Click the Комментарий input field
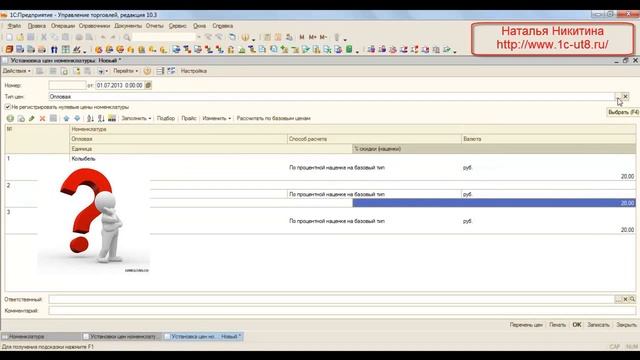Viewport: 640px width, 360px height. click(x=342, y=311)
